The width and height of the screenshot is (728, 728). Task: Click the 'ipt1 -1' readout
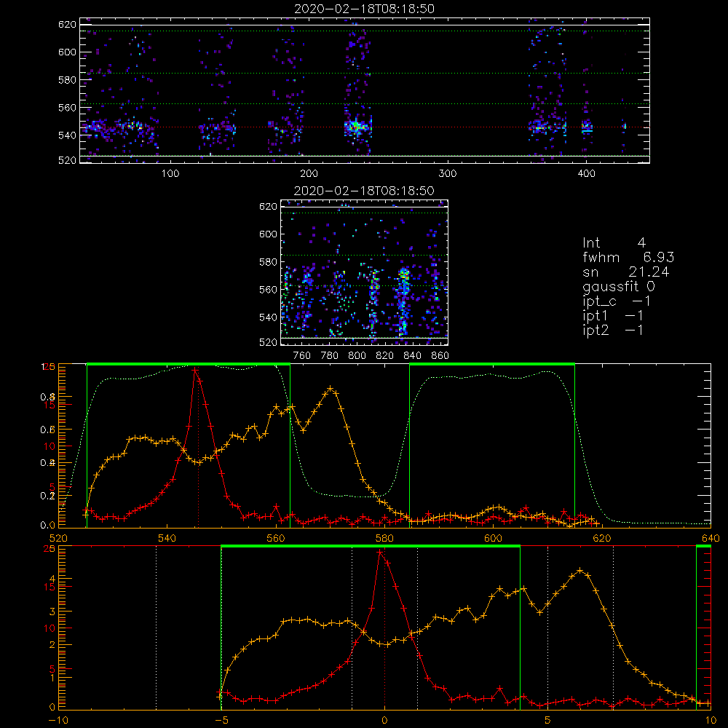click(613, 316)
